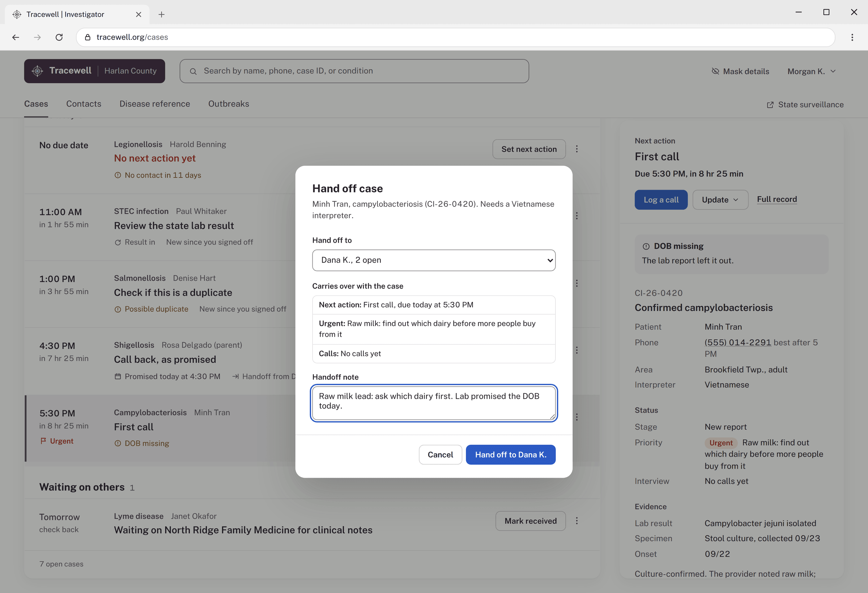Click the possible duplicate warning on Denise Hart

(x=151, y=309)
